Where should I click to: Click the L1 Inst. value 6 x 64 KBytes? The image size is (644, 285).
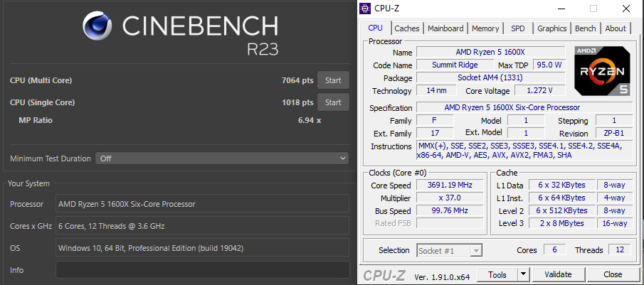tap(562, 198)
